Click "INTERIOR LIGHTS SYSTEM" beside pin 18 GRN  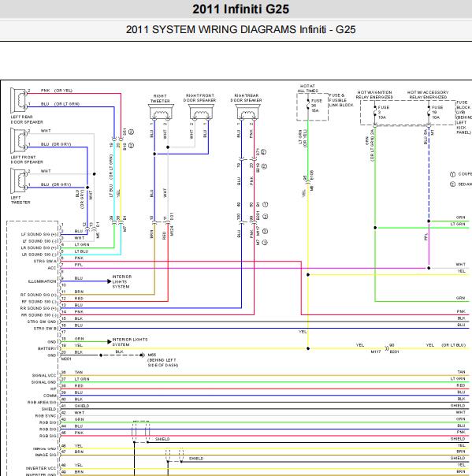130,342
